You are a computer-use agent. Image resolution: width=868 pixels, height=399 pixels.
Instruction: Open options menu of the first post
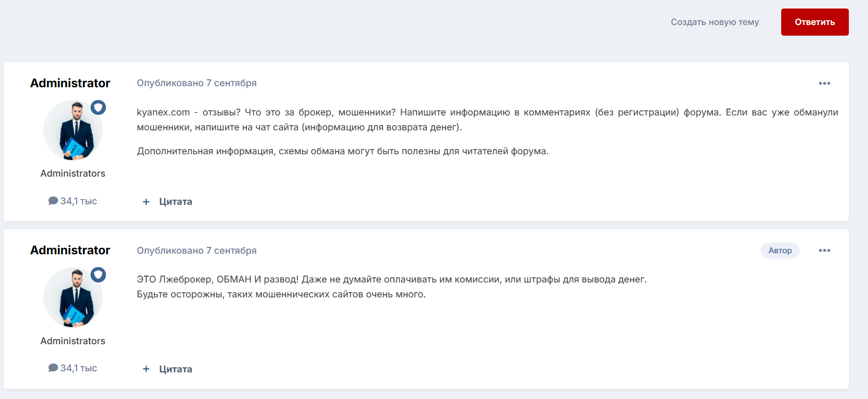click(824, 84)
